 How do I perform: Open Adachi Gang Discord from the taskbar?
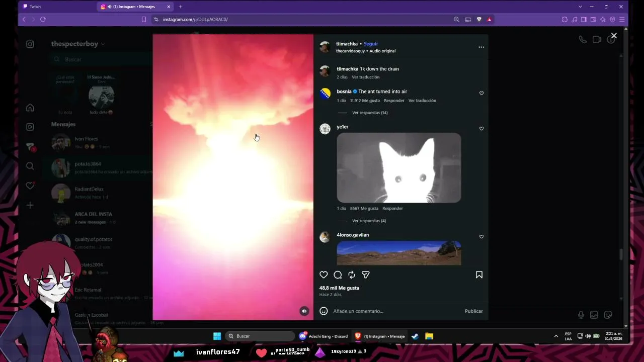(x=324, y=336)
